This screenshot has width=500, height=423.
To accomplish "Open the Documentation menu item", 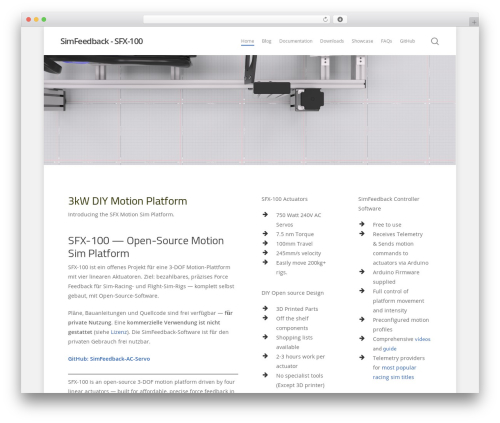I will point(296,41).
